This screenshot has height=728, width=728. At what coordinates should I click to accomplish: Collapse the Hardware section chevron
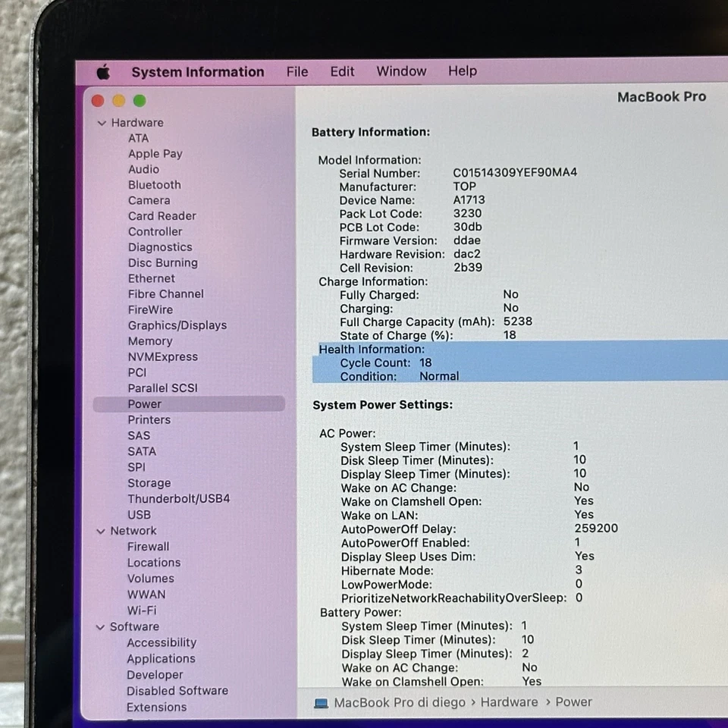(102, 123)
